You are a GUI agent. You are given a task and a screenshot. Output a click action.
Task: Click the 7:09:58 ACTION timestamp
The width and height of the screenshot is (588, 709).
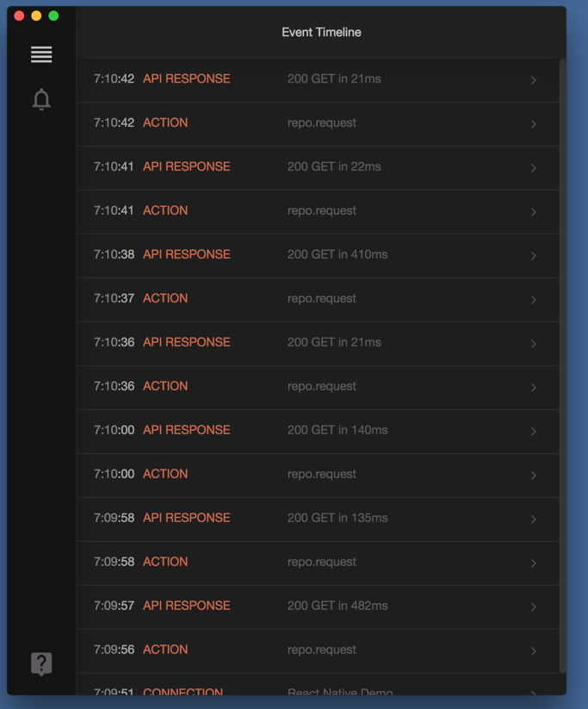[114, 562]
